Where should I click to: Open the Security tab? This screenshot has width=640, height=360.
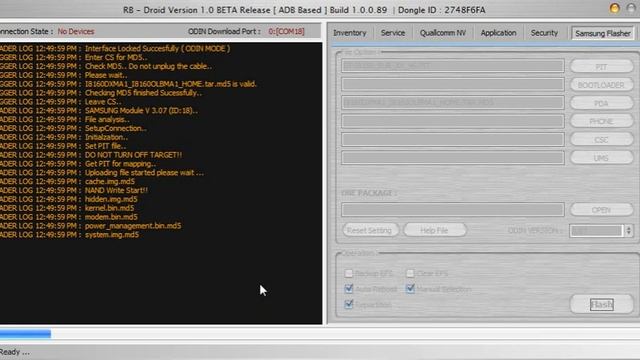(x=544, y=33)
